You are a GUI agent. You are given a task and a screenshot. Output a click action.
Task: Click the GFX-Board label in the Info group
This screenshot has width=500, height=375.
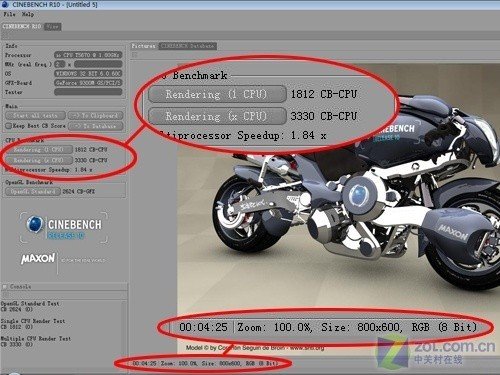18,83
